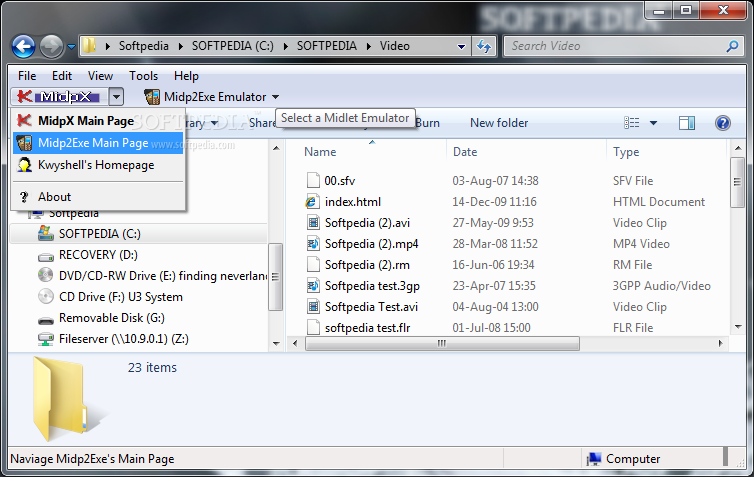Open the Tools menu
This screenshot has width=754, height=477.
(143, 76)
